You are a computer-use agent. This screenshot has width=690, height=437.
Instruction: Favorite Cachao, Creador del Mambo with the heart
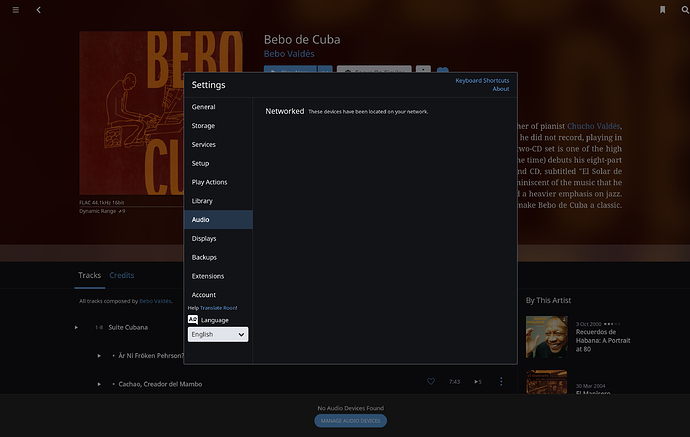(431, 382)
